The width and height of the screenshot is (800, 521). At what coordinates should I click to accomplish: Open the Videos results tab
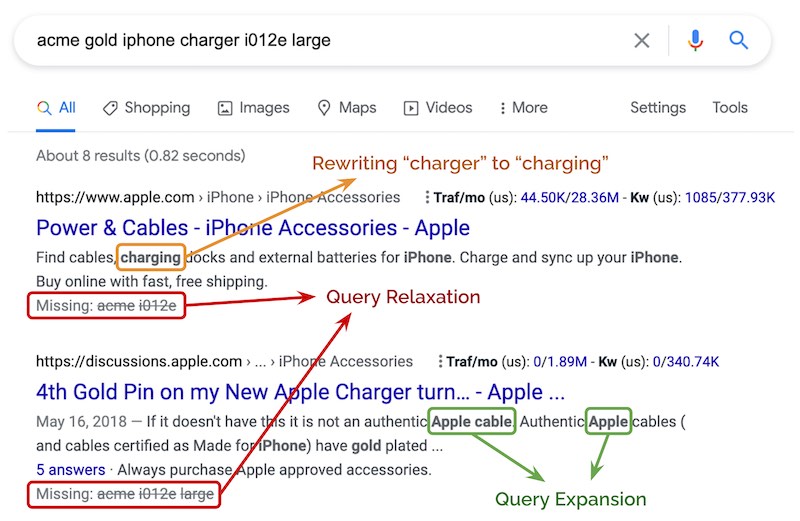click(x=448, y=108)
